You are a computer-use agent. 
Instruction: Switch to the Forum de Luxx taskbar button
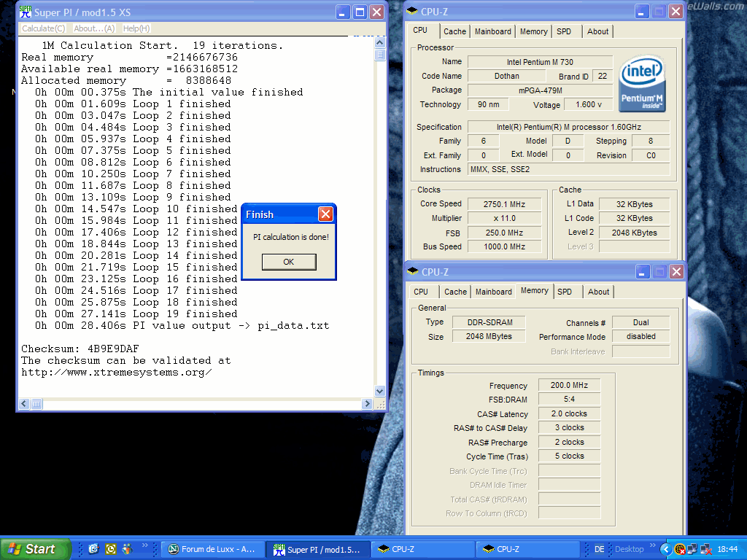212,549
